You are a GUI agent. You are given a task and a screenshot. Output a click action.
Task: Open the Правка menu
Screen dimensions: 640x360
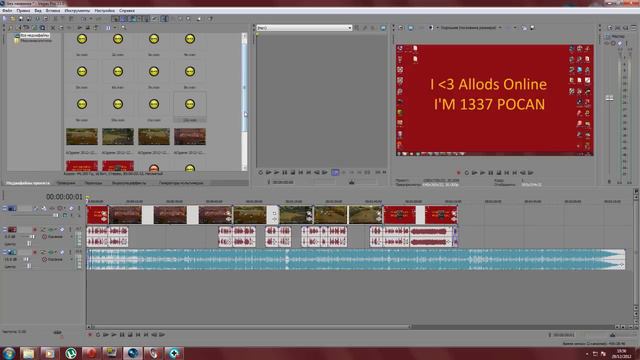click(x=23, y=11)
